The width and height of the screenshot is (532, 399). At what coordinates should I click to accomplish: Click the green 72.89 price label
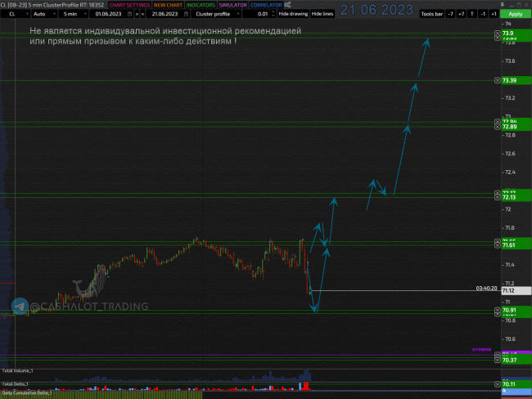516,127
